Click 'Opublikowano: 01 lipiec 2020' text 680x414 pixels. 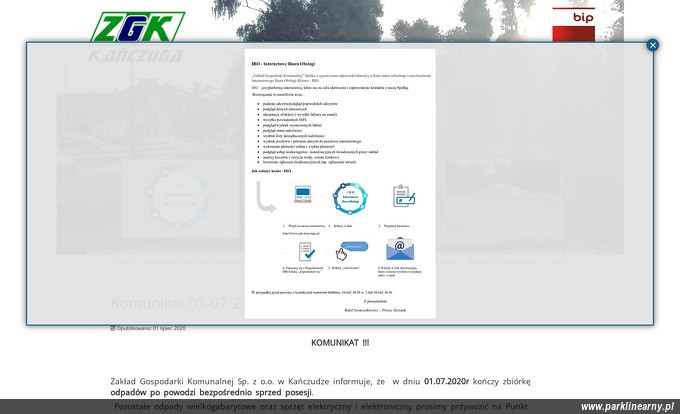pyautogui.click(x=151, y=328)
